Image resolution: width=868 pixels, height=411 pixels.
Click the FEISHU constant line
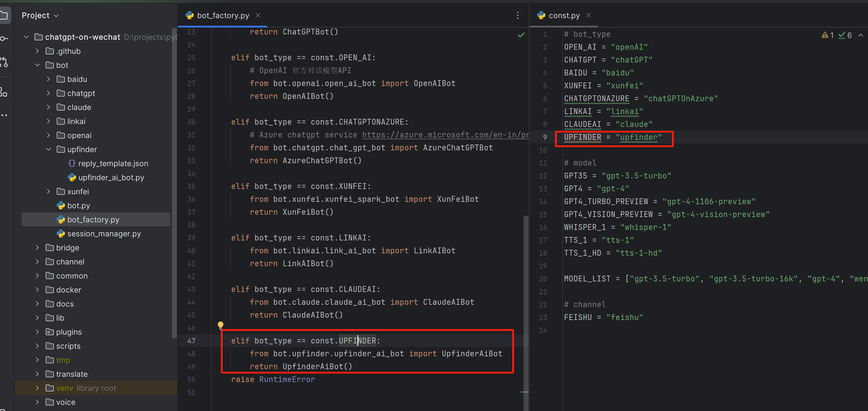pos(604,317)
